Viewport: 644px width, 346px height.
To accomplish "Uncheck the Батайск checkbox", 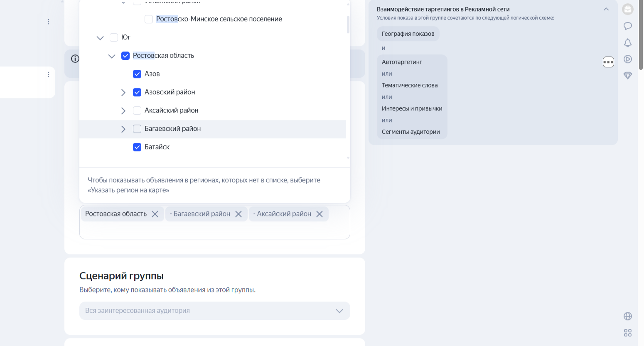I will coord(137,147).
